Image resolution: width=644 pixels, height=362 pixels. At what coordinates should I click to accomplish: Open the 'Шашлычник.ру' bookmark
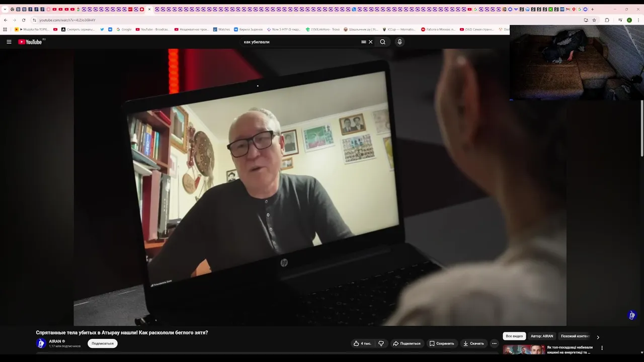[x=361, y=30]
